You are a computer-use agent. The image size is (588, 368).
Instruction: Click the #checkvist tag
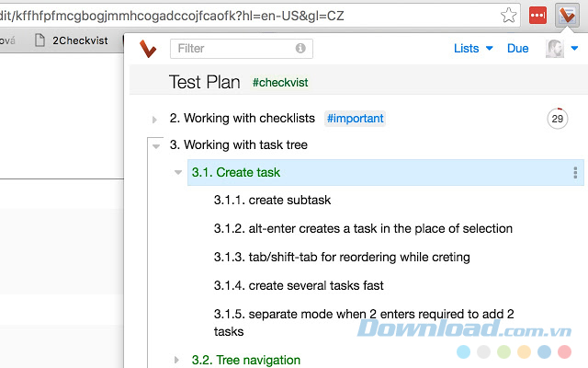click(x=280, y=82)
